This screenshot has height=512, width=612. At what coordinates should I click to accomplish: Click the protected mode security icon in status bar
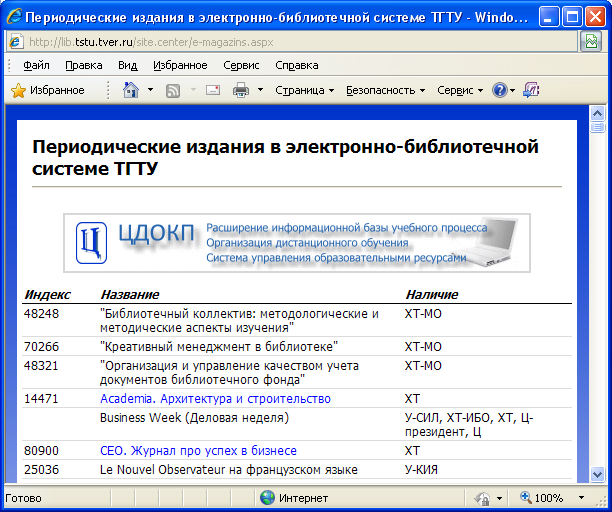[482, 498]
